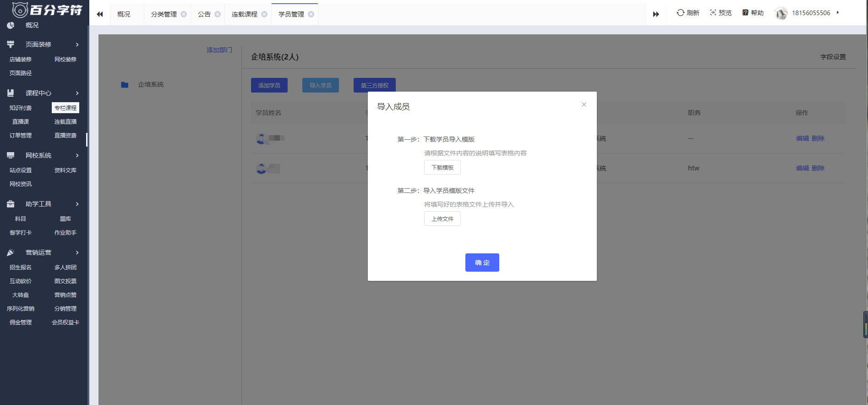Open 专栏课程 in the sidebar
The width and height of the screenshot is (868, 405).
66,108
